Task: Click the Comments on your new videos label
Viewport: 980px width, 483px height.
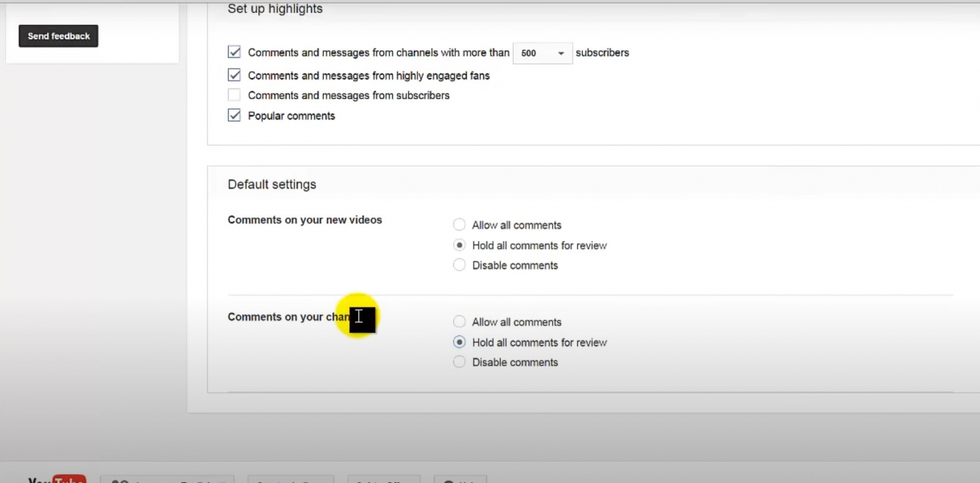Action: pos(305,220)
